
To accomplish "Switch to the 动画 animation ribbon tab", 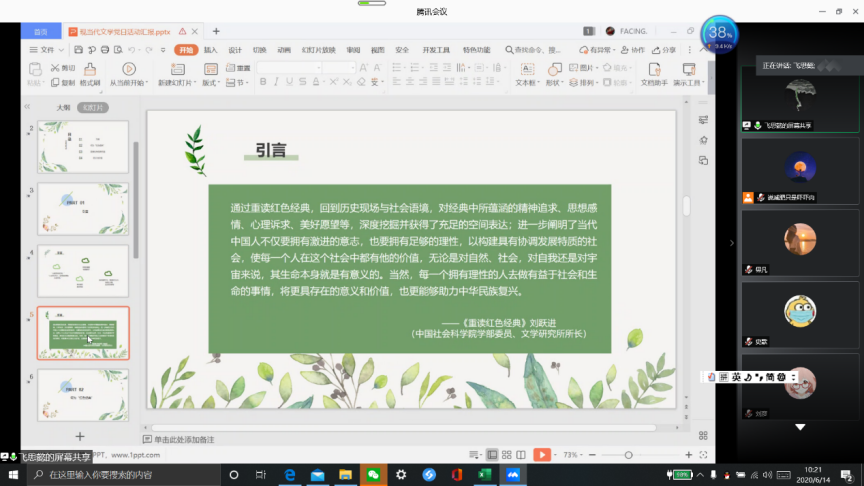I will 284,49.
